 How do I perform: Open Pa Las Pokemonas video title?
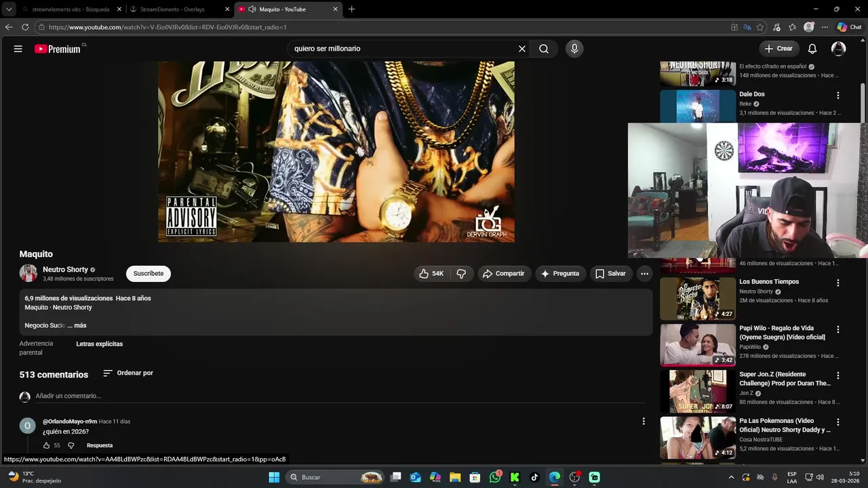785,425
